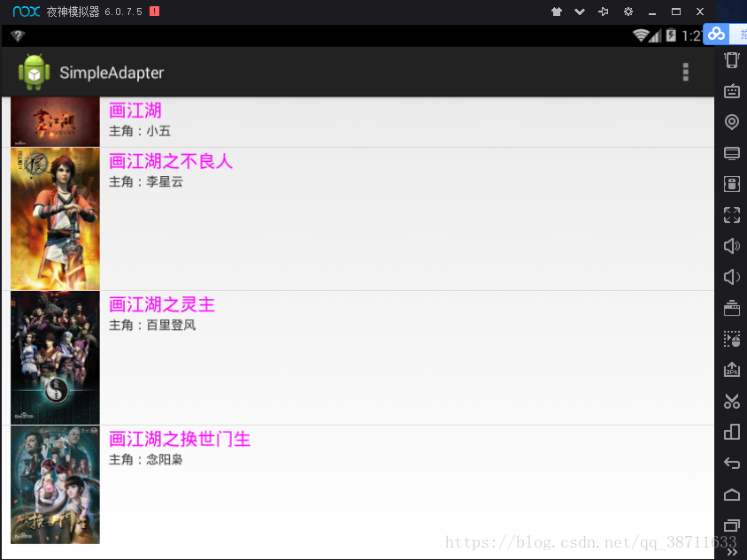Go to Android home screen
The height and width of the screenshot is (560, 747).
point(732,495)
